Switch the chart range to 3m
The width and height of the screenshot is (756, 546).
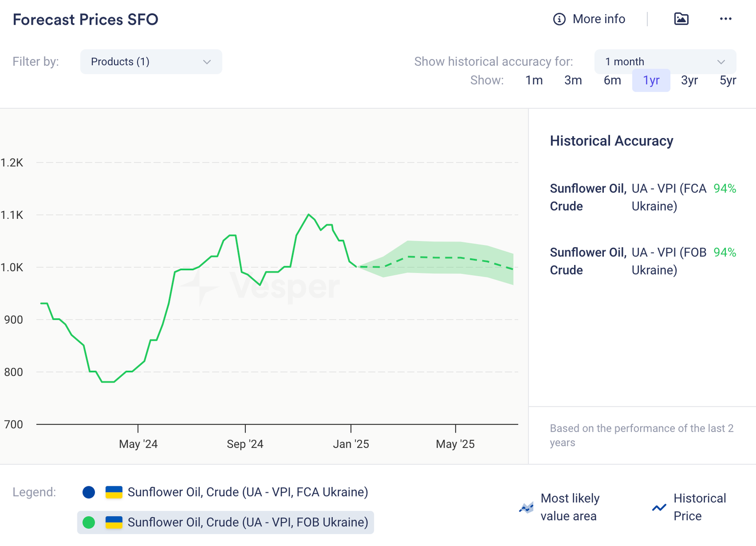point(573,80)
